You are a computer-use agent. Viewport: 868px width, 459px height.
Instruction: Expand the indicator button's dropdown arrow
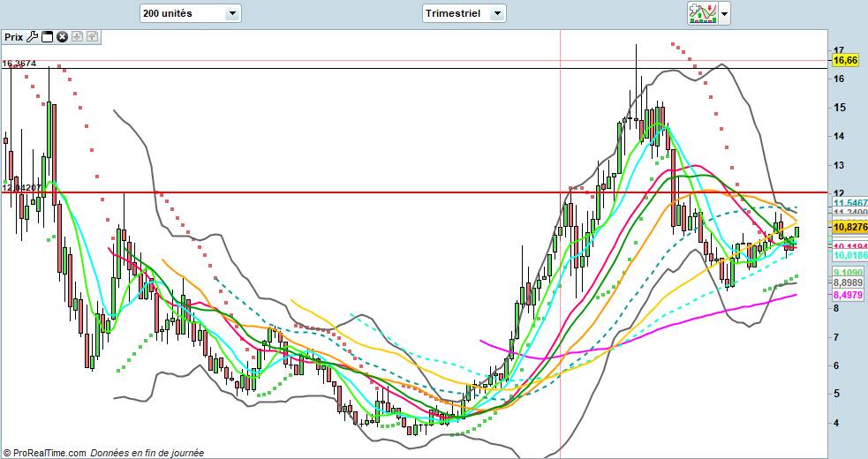tap(724, 13)
